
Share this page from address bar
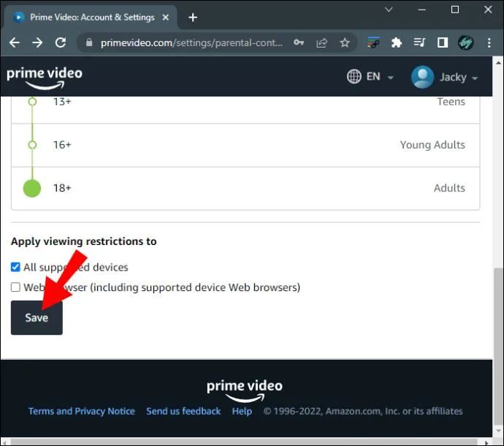tap(321, 42)
